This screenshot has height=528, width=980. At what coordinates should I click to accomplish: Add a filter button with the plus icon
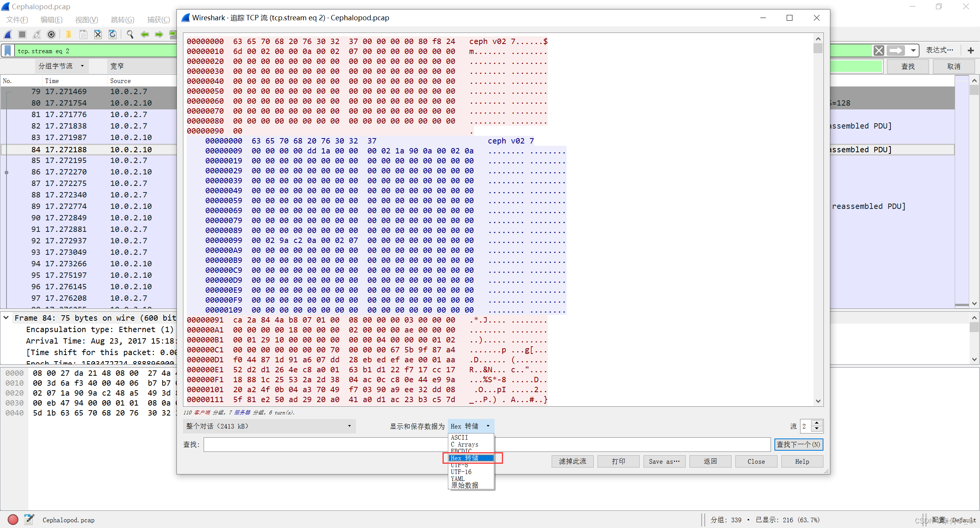point(971,51)
